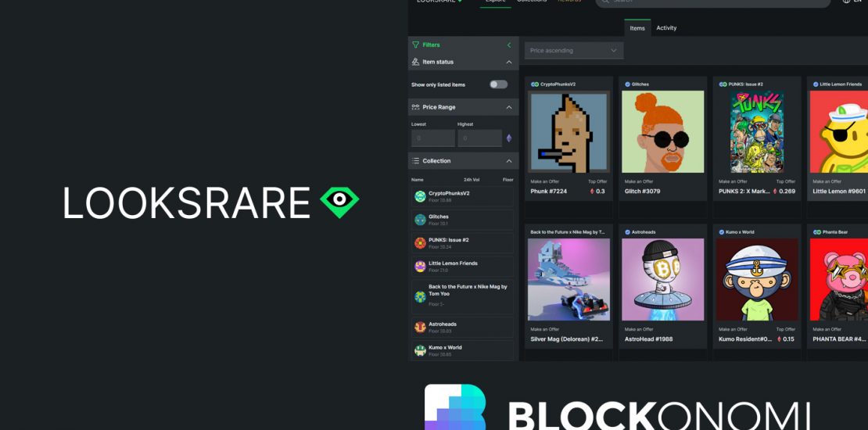Click the Glitches collection avatar in sidebar
The height and width of the screenshot is (430, 868).
click(x=420, y=220)
